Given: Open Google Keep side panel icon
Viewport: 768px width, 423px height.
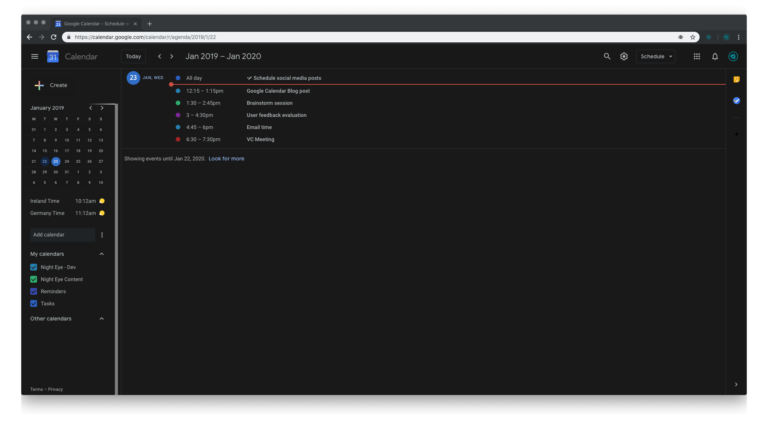Looking at the screenshot, I should (x=737, y=79).
